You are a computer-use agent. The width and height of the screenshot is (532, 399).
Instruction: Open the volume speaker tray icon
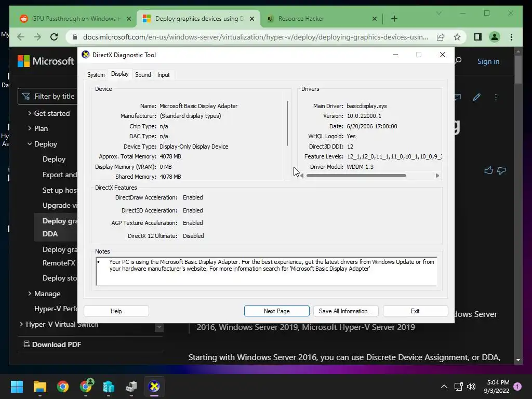(x=471, y=387)
